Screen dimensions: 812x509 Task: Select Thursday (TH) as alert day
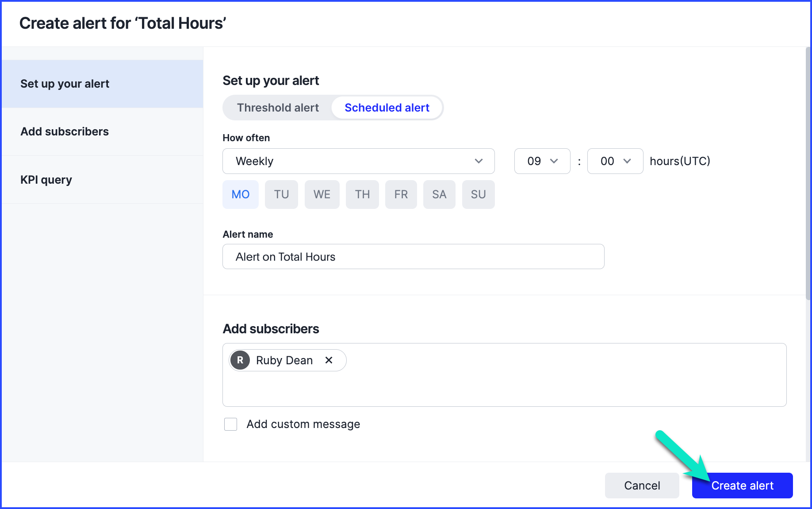(362, 194)
